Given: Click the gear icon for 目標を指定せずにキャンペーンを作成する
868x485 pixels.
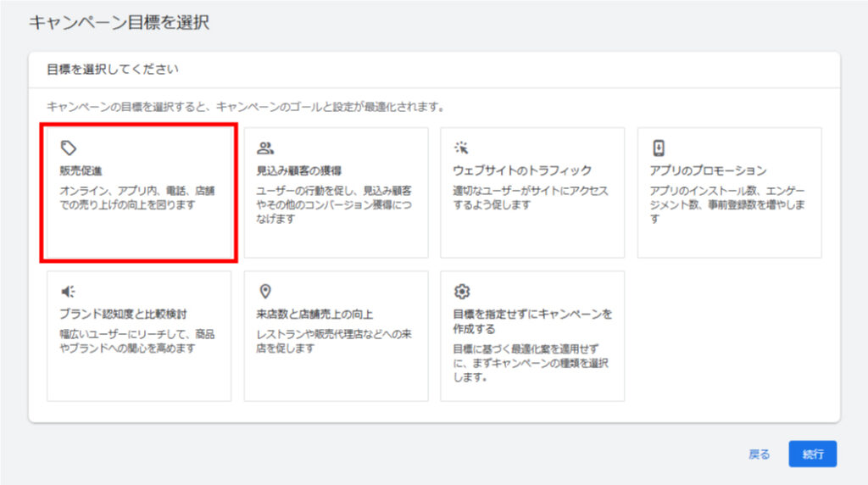Looking at the screenshot, I should click(x=461, y=292).
